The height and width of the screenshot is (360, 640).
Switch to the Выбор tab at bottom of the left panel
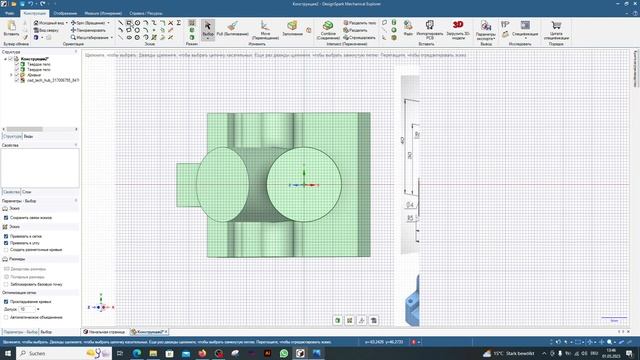click(46, 332)
